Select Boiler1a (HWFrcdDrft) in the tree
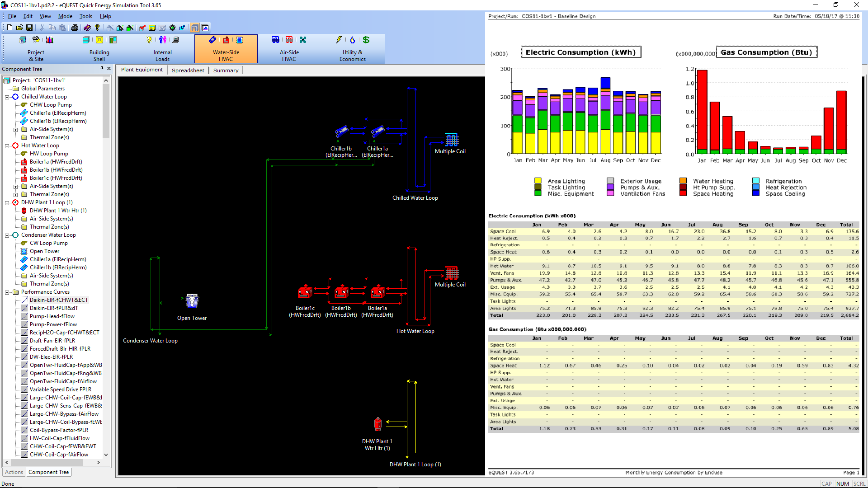This screenshot has height=488, width=868. click(x=56, y=162)
